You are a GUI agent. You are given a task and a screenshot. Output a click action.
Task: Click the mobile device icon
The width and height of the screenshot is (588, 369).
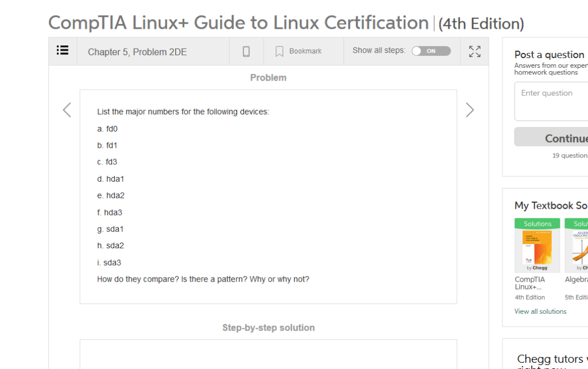(246, 51)
